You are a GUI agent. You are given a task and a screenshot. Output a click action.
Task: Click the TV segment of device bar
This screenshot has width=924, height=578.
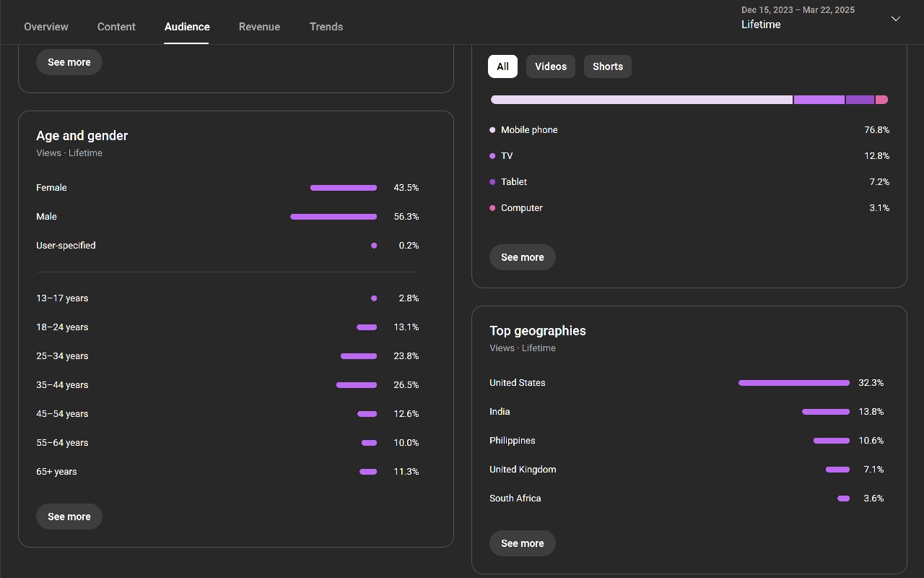point(819,100)
